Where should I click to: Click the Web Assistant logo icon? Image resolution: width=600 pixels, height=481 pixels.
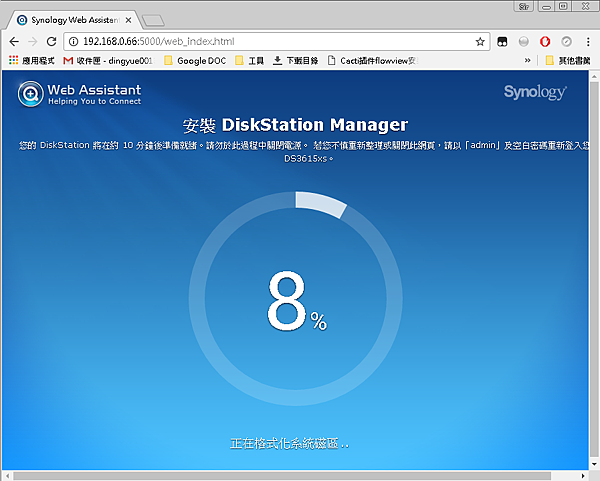tap(30, 94)
